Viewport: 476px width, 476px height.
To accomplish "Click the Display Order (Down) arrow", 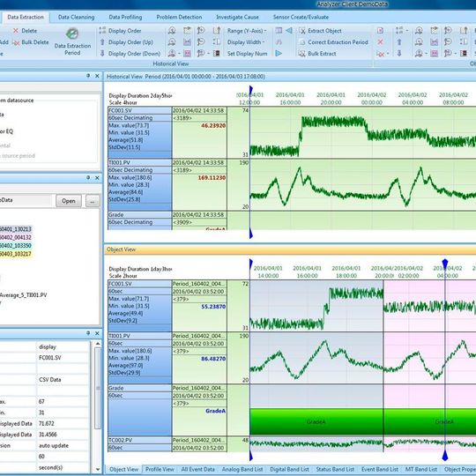I will click(x=102, y=54).
